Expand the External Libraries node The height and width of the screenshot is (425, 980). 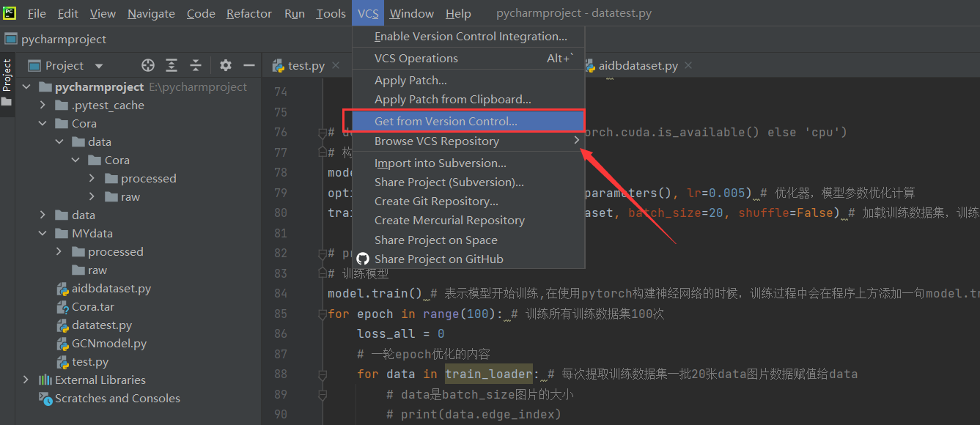pos(26,380)
